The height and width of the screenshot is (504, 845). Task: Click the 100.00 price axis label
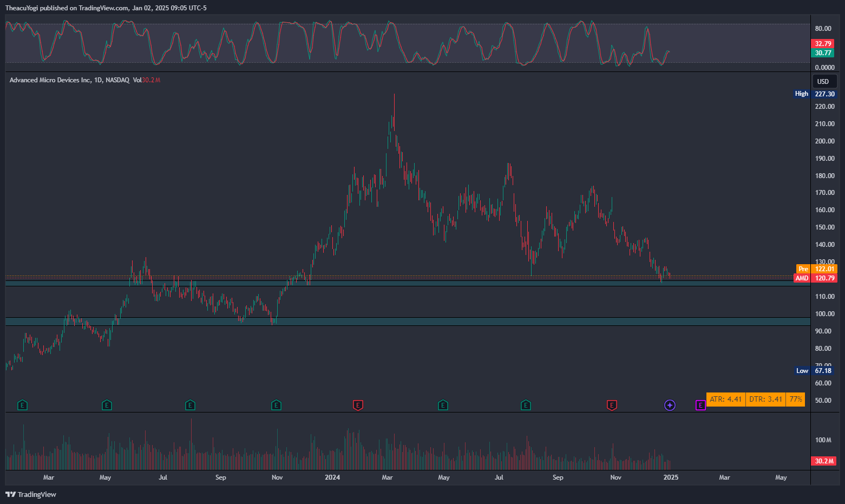click(x=825, y=314)
